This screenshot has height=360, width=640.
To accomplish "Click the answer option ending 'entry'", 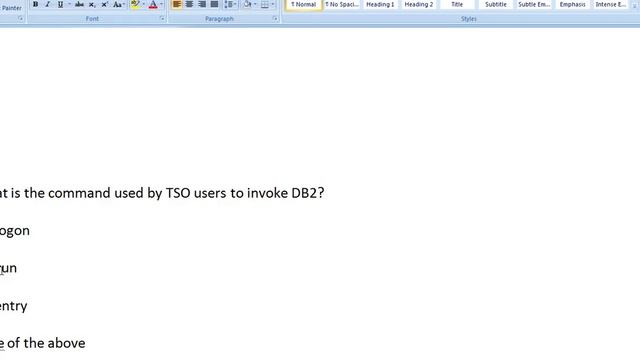I will coord(13,306).
